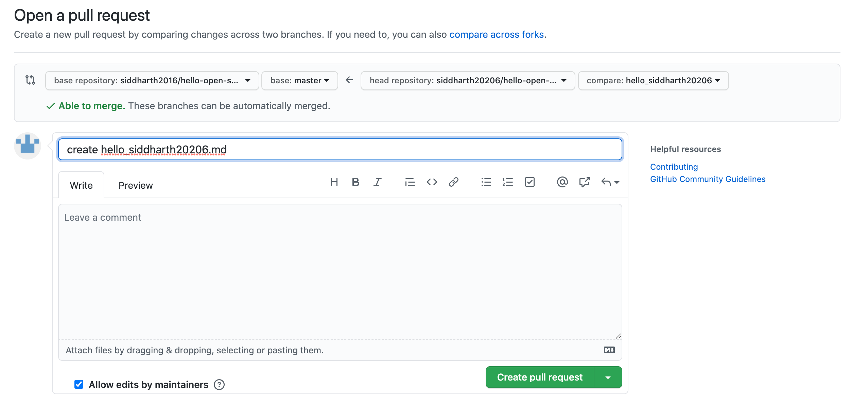Click the 'Open a pull request' heading
This screenshot has height=404, width=868.
[82, 15]
